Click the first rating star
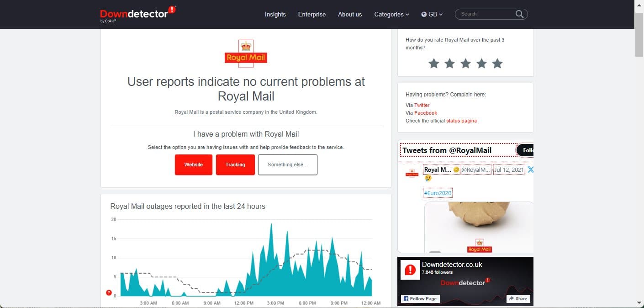The height and width of the screenshot is (308, 644). tap(433, 64)
